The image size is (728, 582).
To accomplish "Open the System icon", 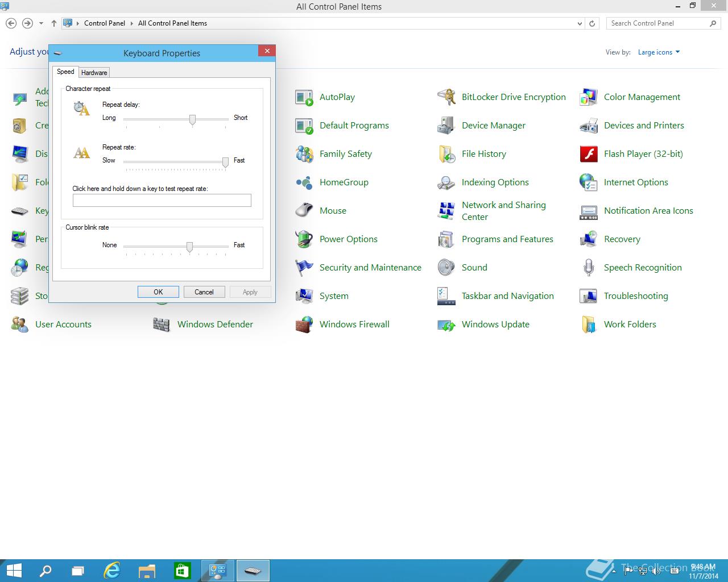I will point(304,296).
